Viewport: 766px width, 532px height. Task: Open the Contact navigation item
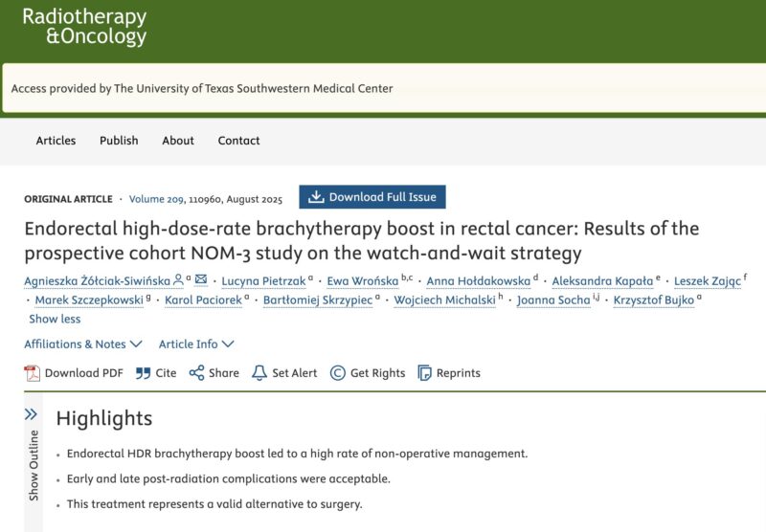pyautogui.click(x=238, y=141)
